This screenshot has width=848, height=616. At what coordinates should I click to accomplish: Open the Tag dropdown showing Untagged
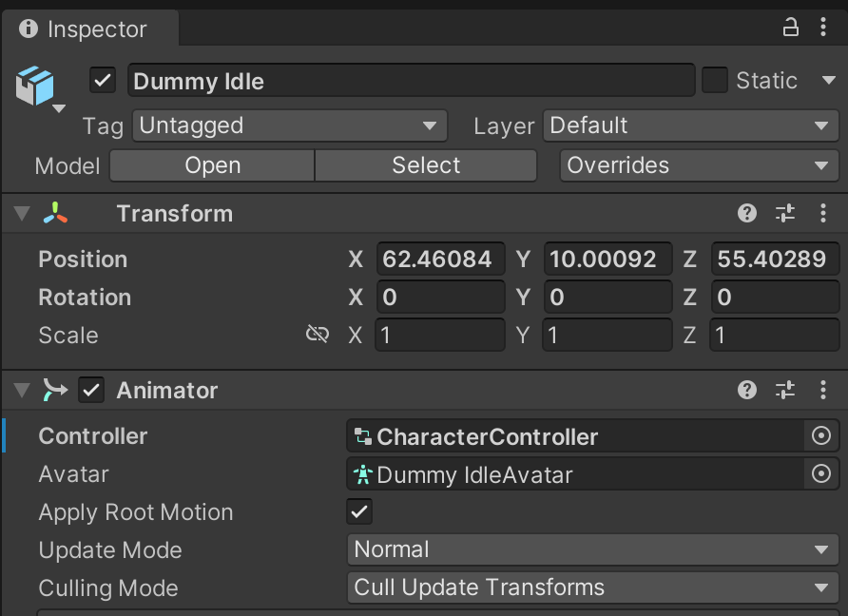point(289,125)
